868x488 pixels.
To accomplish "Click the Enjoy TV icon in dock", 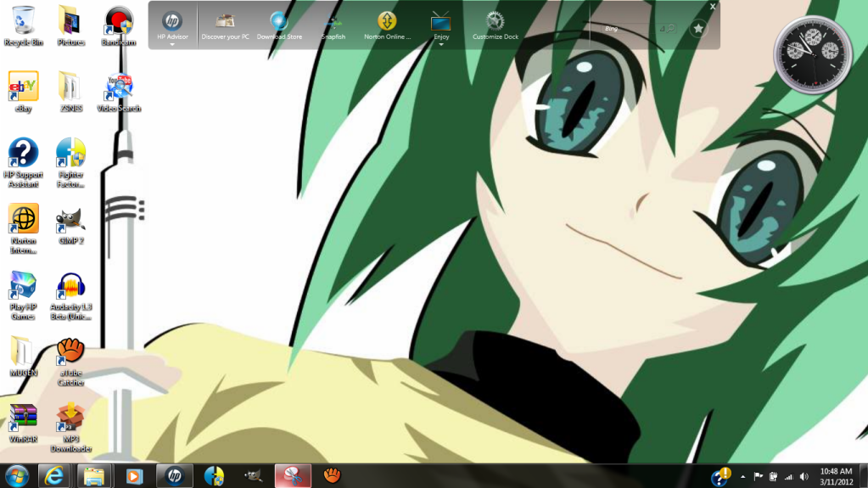I will pyautogui.click(x=441, y=26).
